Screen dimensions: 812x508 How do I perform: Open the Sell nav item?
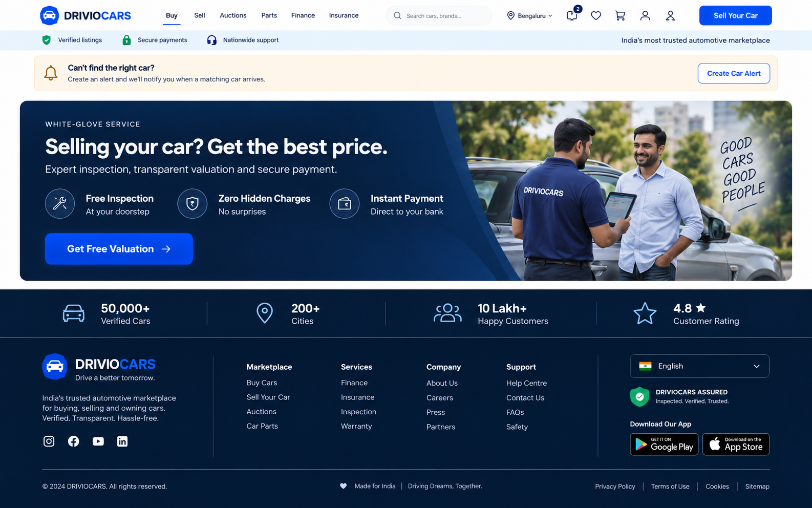pos(200,15)
